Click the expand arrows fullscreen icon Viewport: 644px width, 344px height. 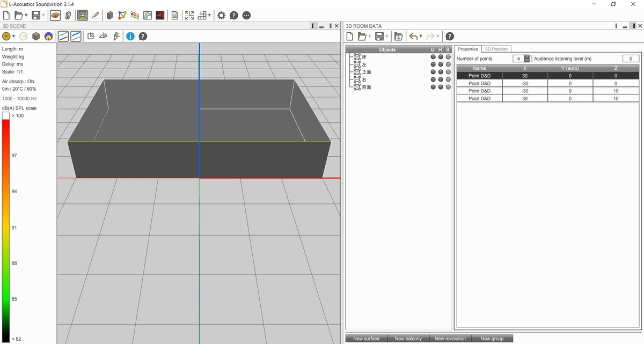[x=189, y=16]
